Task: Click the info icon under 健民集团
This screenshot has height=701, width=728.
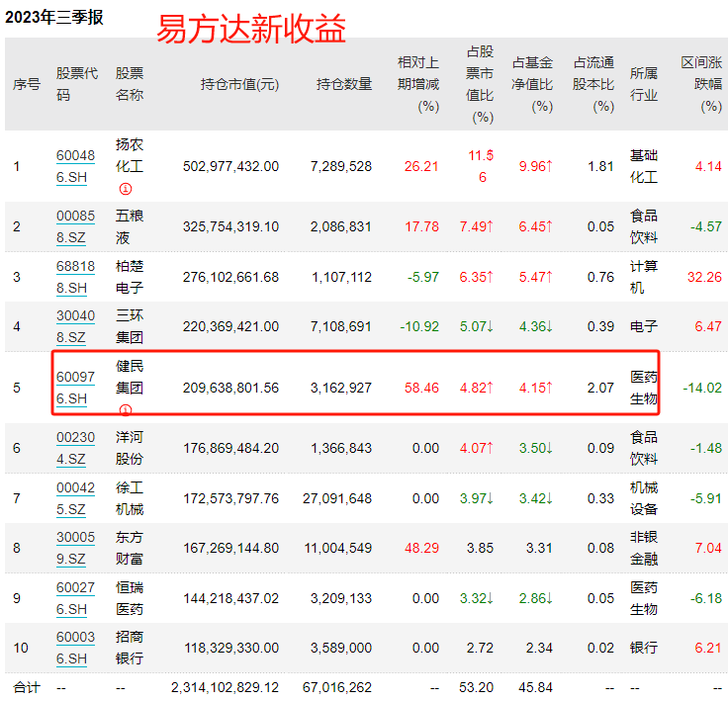Action: [x=126, y=410]
